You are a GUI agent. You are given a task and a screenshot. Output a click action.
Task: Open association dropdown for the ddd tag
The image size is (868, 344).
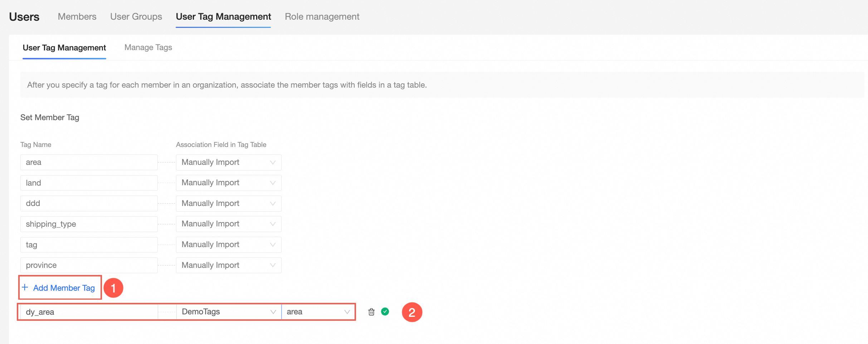click(x=229, y=203)
